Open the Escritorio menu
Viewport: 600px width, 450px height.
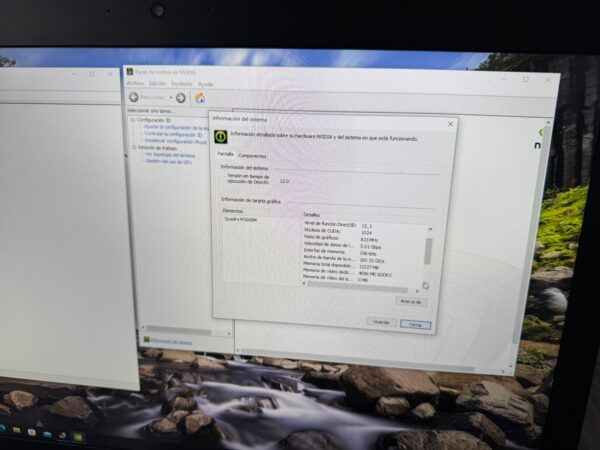182,83
